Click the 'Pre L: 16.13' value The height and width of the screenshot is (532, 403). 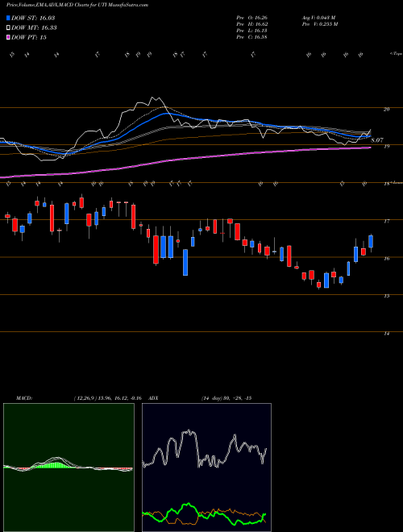[251, 31]
